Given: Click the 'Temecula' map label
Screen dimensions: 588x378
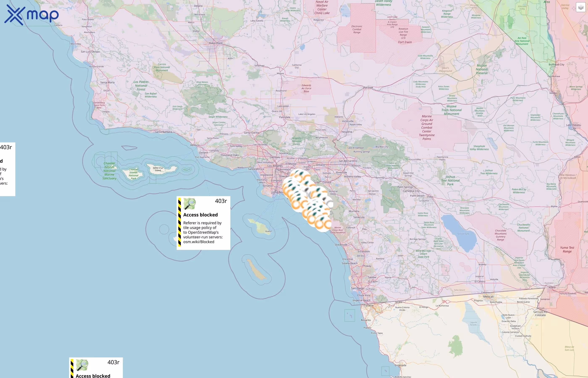Looking at the screenshot, I should click(359, 217).
